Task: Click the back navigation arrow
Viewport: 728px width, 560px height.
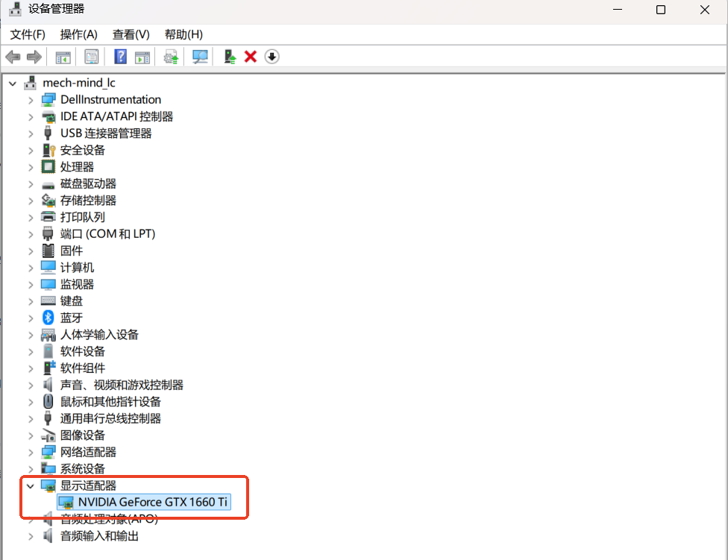Action: (x=12, y=57)
